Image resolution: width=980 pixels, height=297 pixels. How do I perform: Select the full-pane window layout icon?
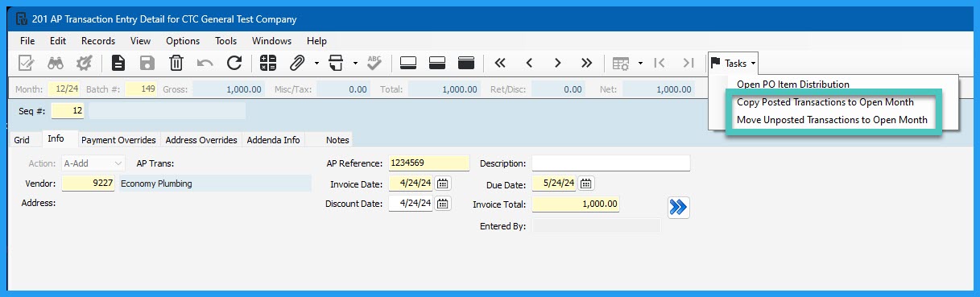tap(465, 63)
